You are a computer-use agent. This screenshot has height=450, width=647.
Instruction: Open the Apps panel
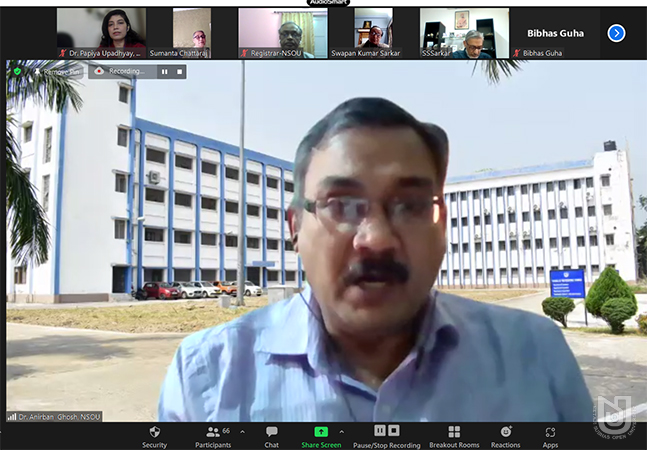coord(550,437)
